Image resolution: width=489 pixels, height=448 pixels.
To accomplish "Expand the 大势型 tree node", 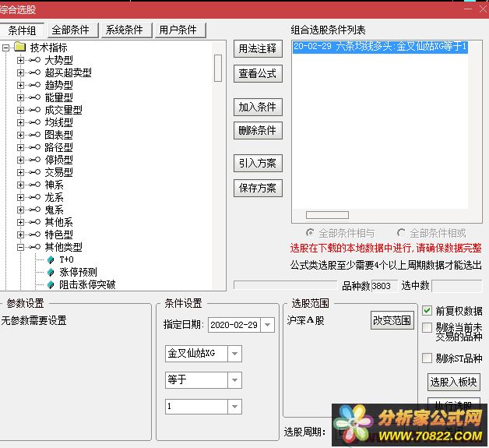I will pyautogui.click(x=20, y=60).
